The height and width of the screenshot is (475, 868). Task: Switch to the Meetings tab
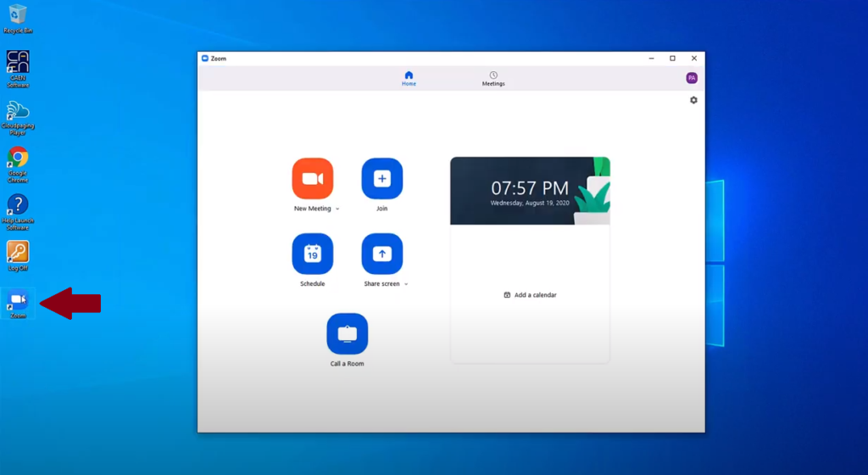tap(493, 78)
